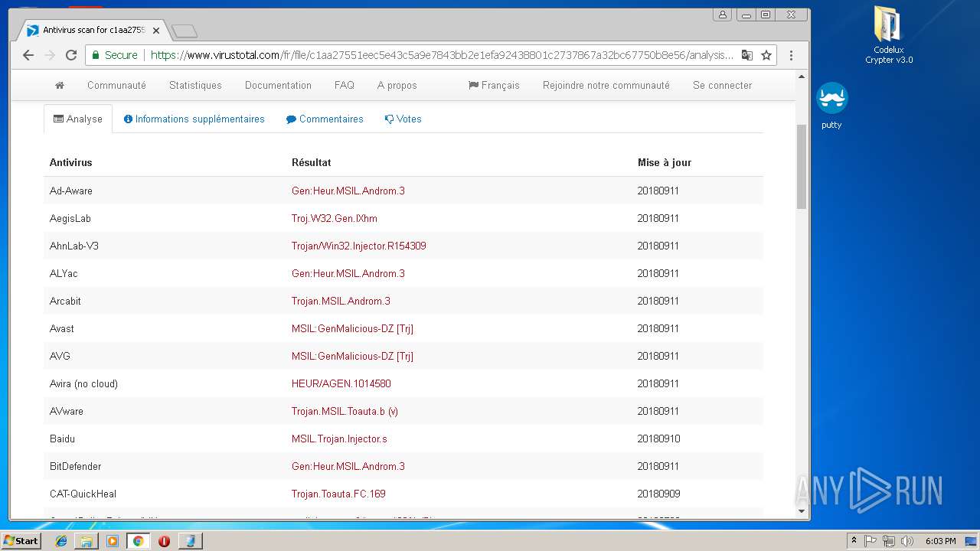Open the volume tray icon
This screenshot has height=551, width=980.
pyautogui.click(x=907, y=541)
